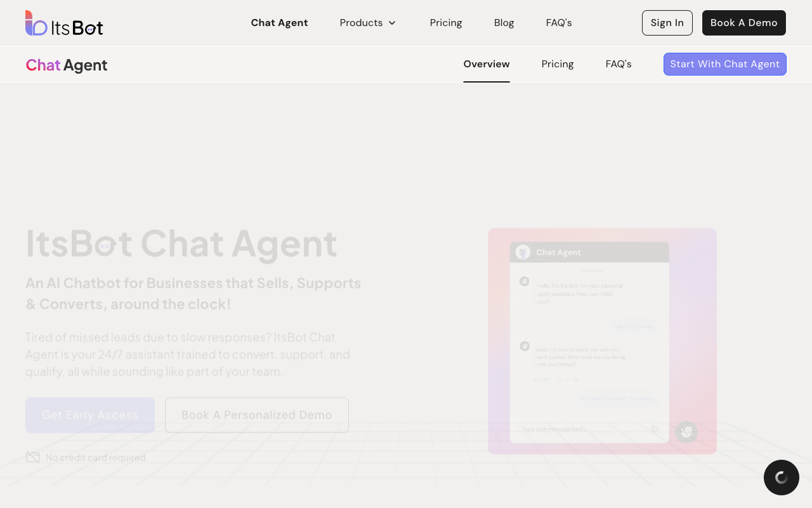The height and width of the screenshot is (508, 812).
Task: Switch to the Pricing tab in sub-navigation
Action: [558, 64]
